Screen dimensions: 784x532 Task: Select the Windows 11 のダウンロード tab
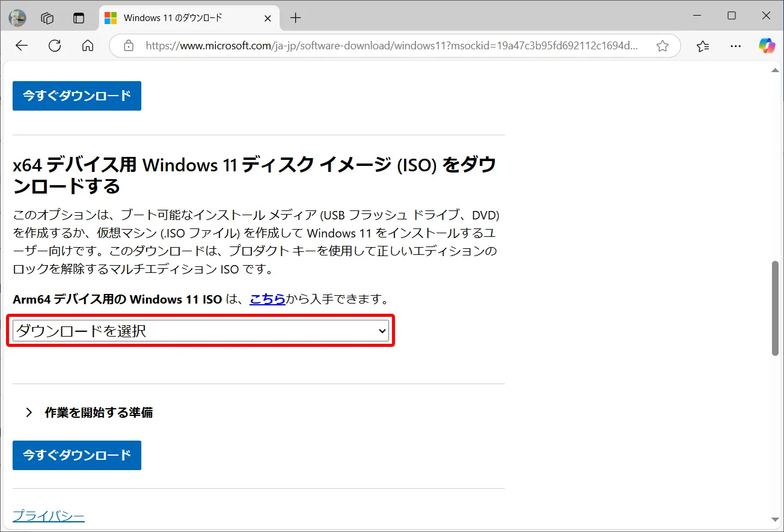pos(188,18)
